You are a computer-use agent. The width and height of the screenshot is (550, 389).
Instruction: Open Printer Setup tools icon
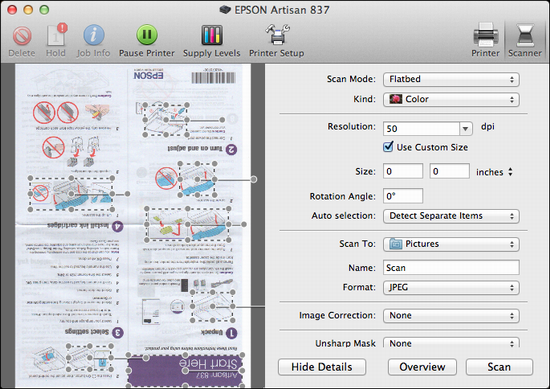point(277,34)
